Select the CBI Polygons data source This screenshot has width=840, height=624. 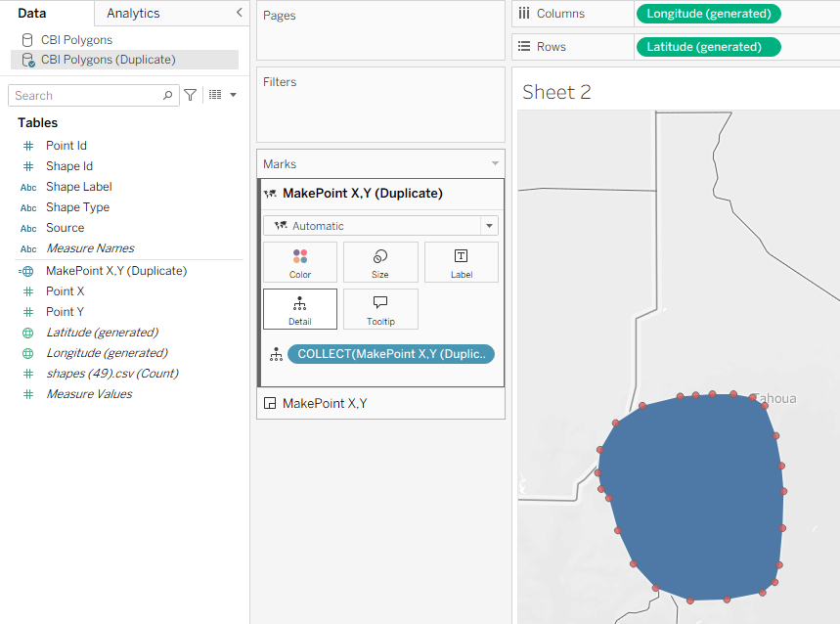76,40
